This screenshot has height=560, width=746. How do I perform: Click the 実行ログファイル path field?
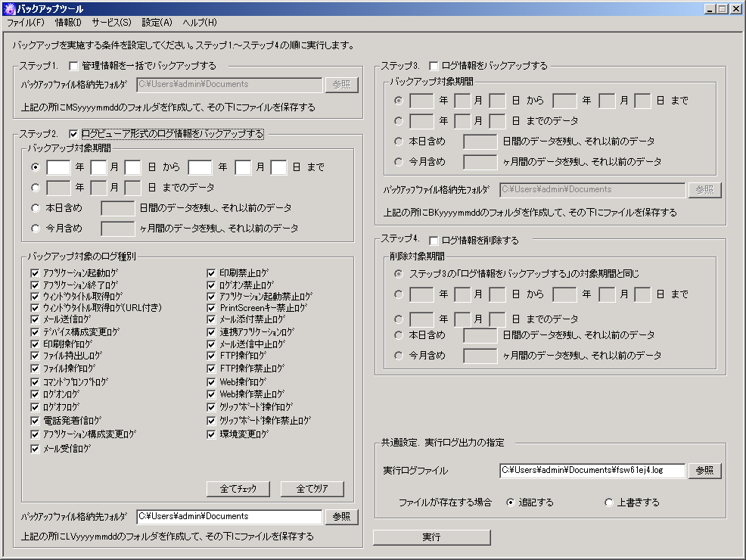592,471
